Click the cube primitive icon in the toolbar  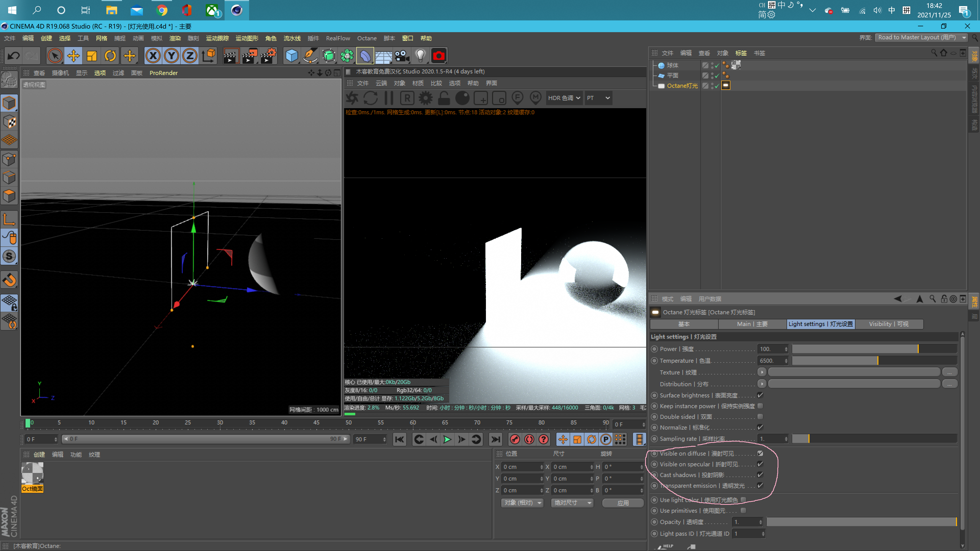click(291, 56)
